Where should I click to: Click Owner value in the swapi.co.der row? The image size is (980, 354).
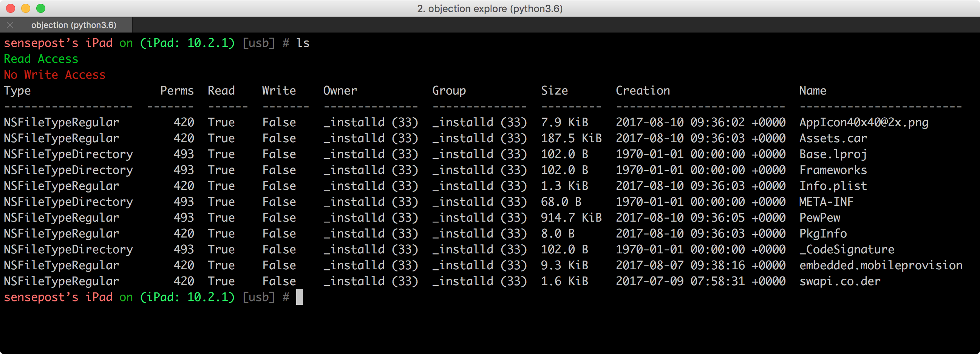(371, 281)
